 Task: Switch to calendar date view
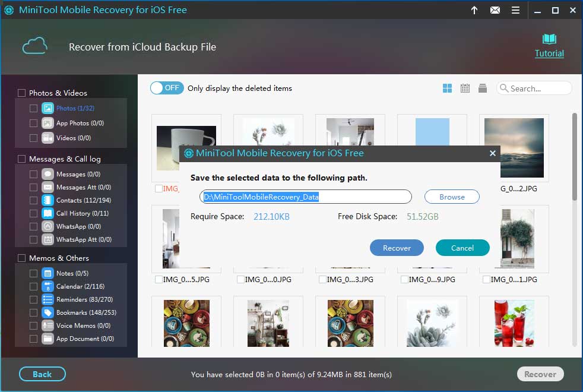(x=465, y=88)
